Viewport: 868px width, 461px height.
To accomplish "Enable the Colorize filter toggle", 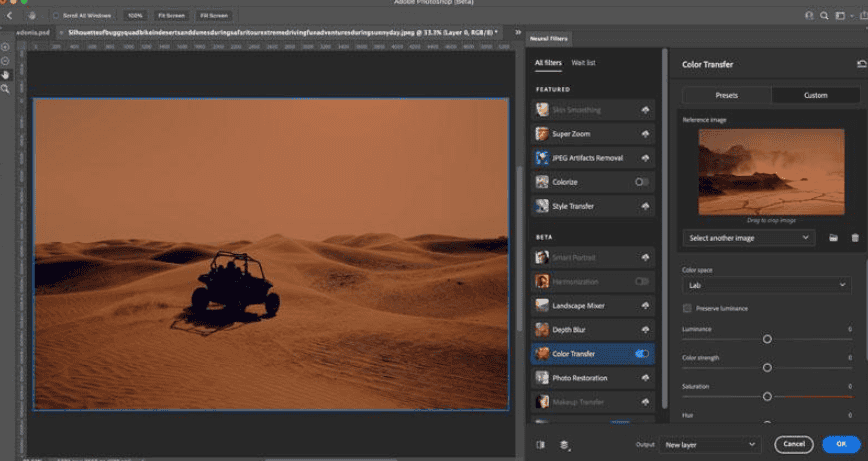I will 641,182.
